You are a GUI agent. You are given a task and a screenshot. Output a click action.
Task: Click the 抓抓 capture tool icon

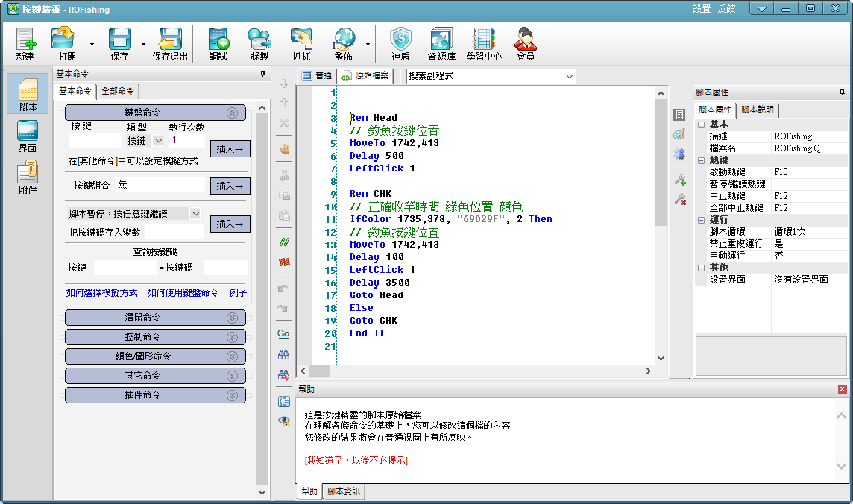301,44
